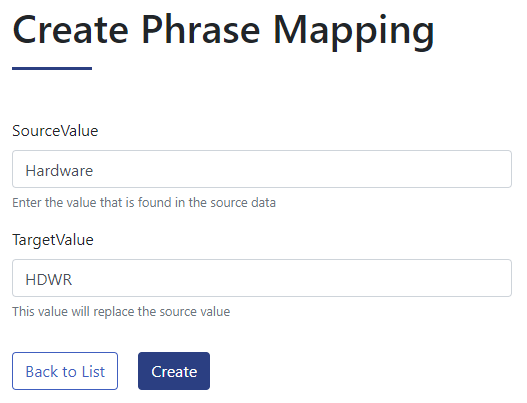Click the blue divider line under heading
The width and height of the screenshot is (527, 403).
(x=52, y=69)
